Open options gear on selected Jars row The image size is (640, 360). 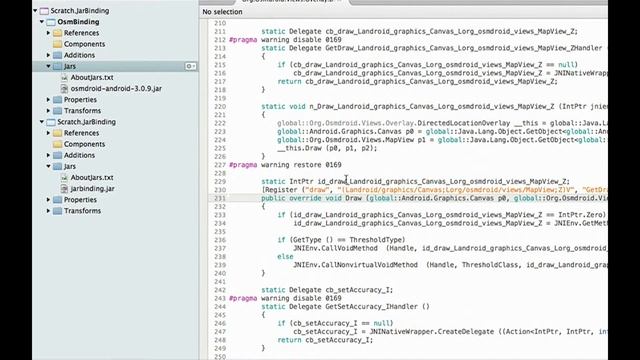pos(190,66)
